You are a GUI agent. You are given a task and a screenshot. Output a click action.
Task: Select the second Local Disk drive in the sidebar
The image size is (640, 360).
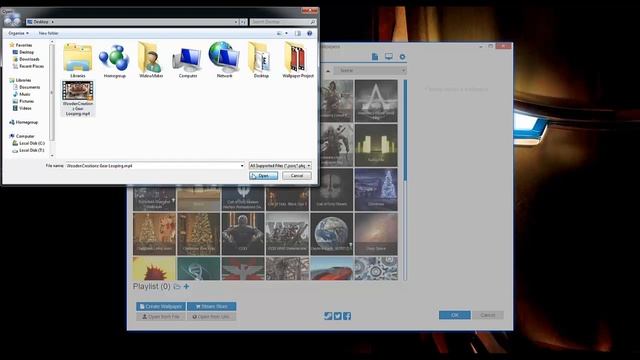pyautogui.click(x=31, y=150)
